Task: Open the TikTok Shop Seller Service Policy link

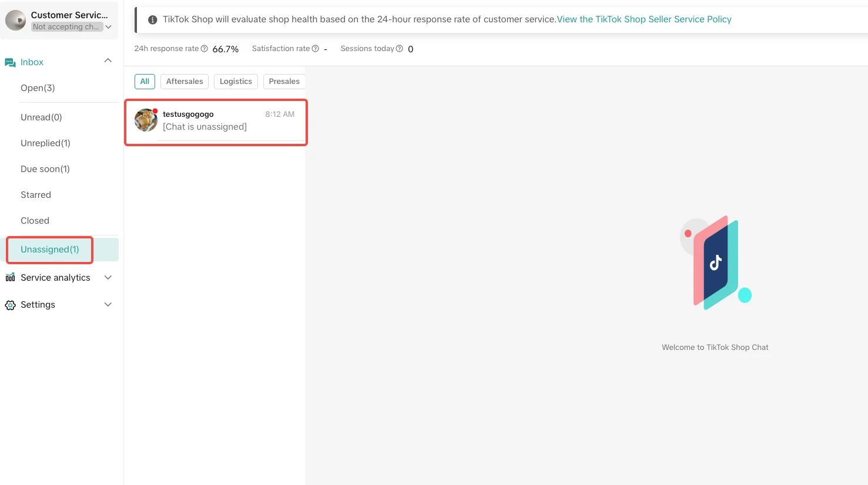Action: pos(644,19)
